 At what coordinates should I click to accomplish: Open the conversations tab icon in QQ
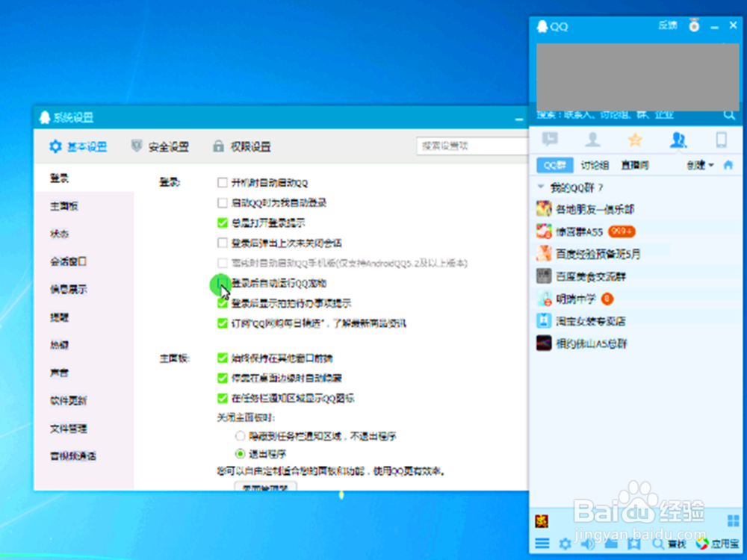point(550,139)
